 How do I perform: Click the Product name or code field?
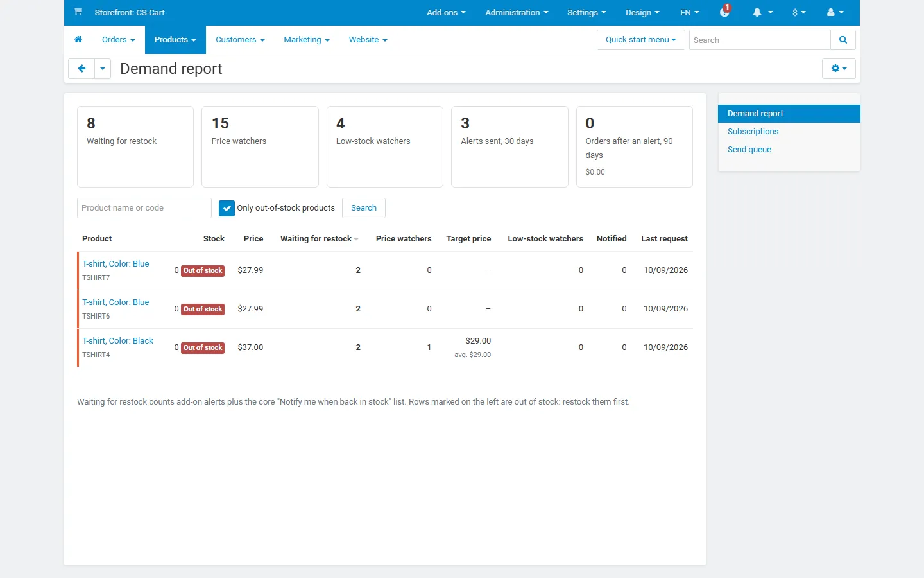144,208
